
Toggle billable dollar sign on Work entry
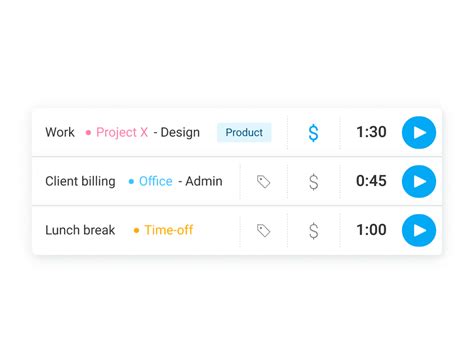[x=313, y=133]
